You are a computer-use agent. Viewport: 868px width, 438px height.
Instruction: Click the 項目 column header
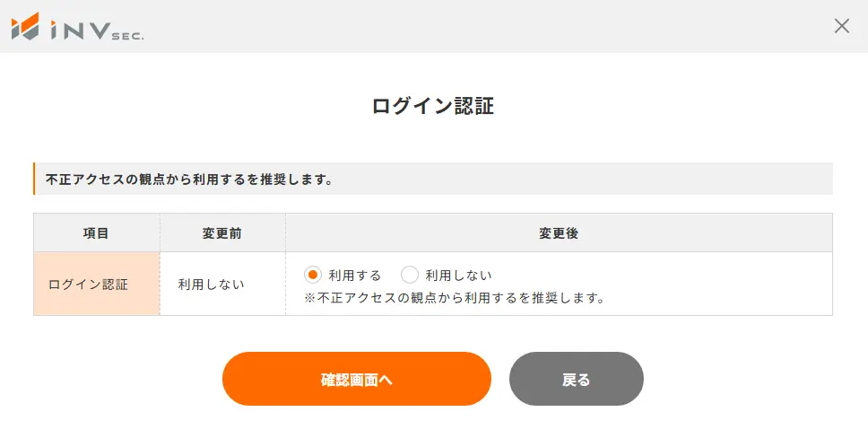(x=96, y=233)
